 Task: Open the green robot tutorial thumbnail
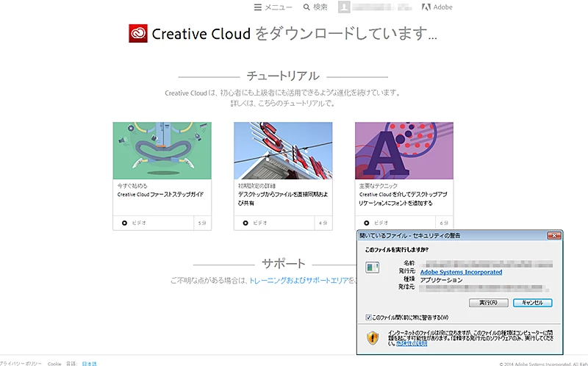click(162, 151)
